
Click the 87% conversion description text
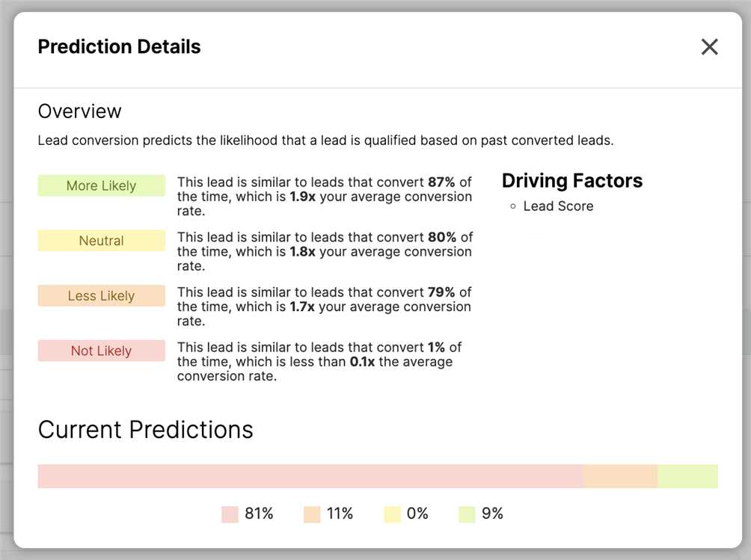coord(325,197)
